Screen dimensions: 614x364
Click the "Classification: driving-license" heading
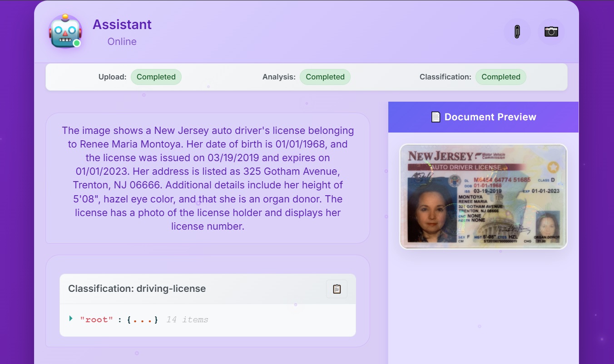[x=137, y=289]
